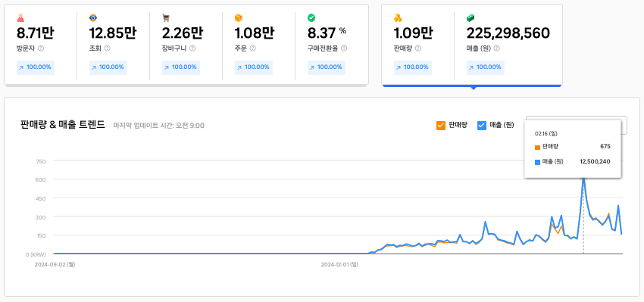This screenshot has width=644, height=302.
Task: Click the 450 y-axis label
Action: (41, 198)
